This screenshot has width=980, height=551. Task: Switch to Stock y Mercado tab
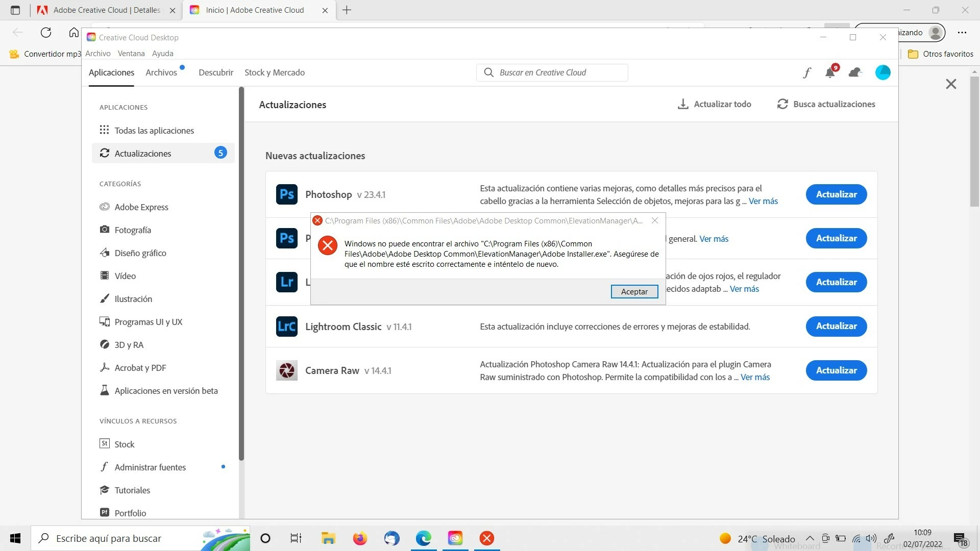[275, 72]
